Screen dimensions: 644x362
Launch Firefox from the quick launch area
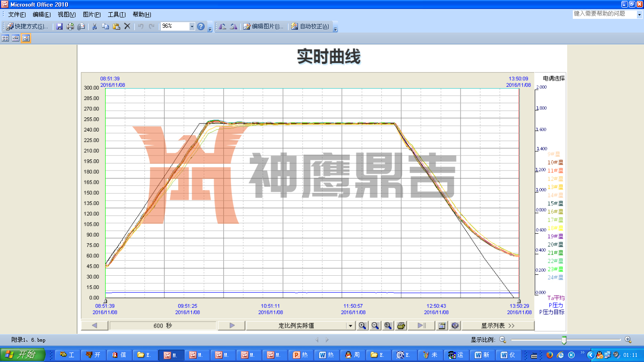550,355
